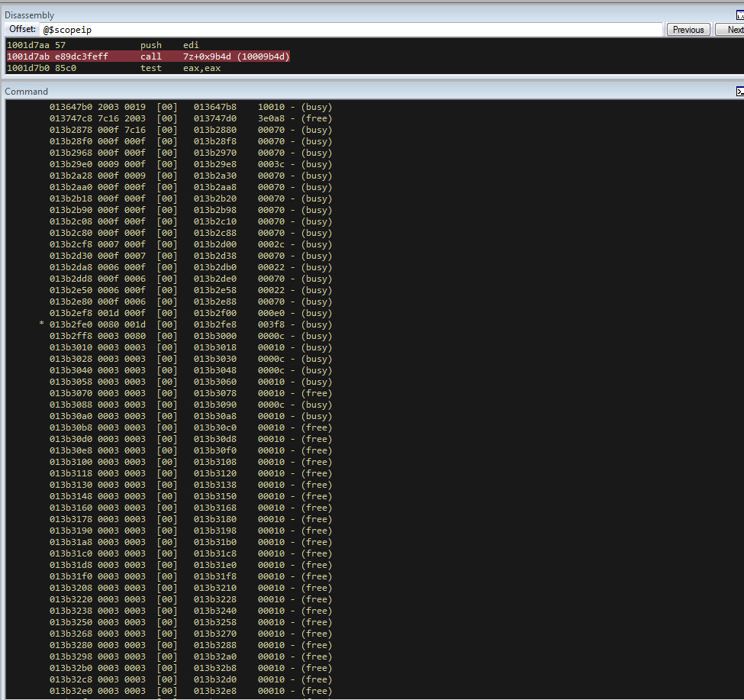
Task: Click heap entry 013647b0 with size 10010
Action: [191, 107]
